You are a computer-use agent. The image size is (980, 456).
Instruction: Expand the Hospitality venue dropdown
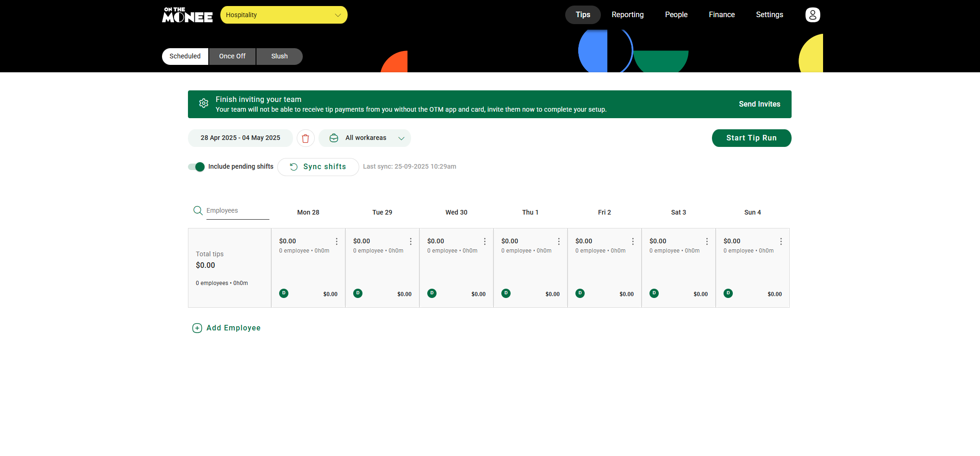pyautogui.click(x=284, y=15)
